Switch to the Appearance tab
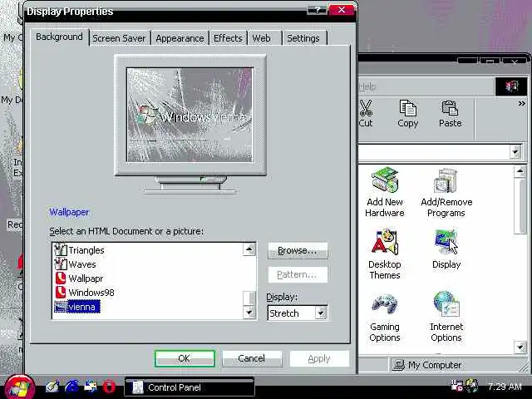532x399 pixels. pyautogui.click(x=180, y=38)
